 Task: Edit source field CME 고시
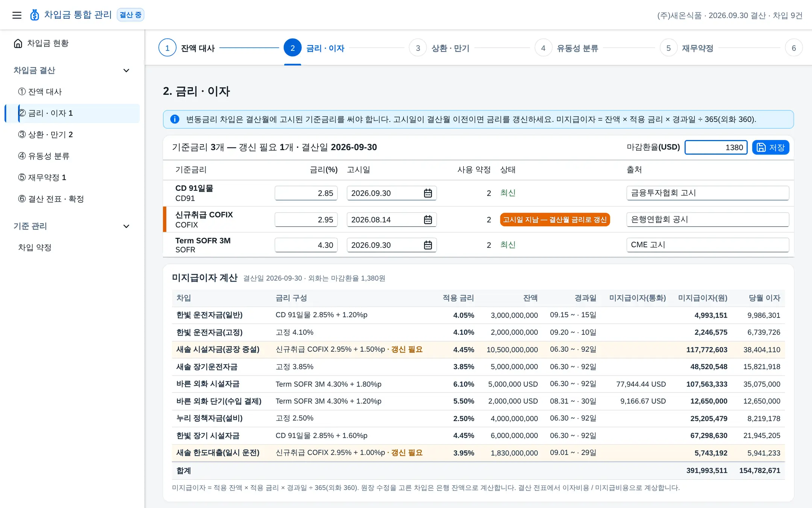707,245
